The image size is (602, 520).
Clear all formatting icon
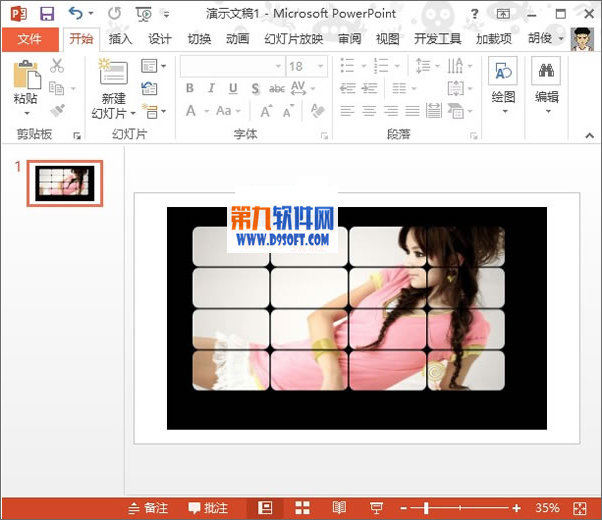[x=318, y=111]
